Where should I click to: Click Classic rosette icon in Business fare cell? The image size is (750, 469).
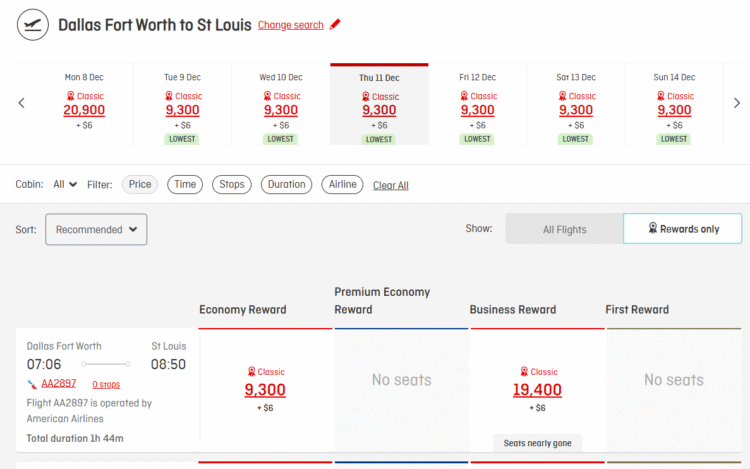(x=524, y=371)
